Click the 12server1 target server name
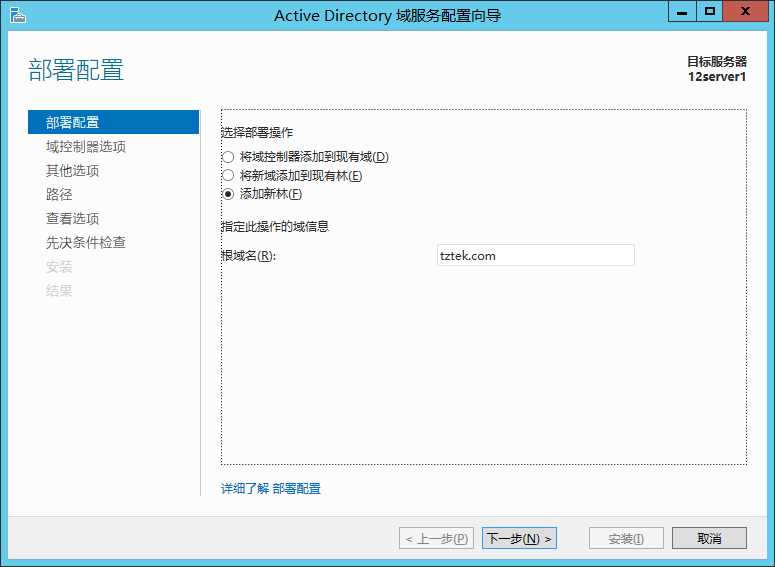Screen dimensions: 775x567 point(717,77)
